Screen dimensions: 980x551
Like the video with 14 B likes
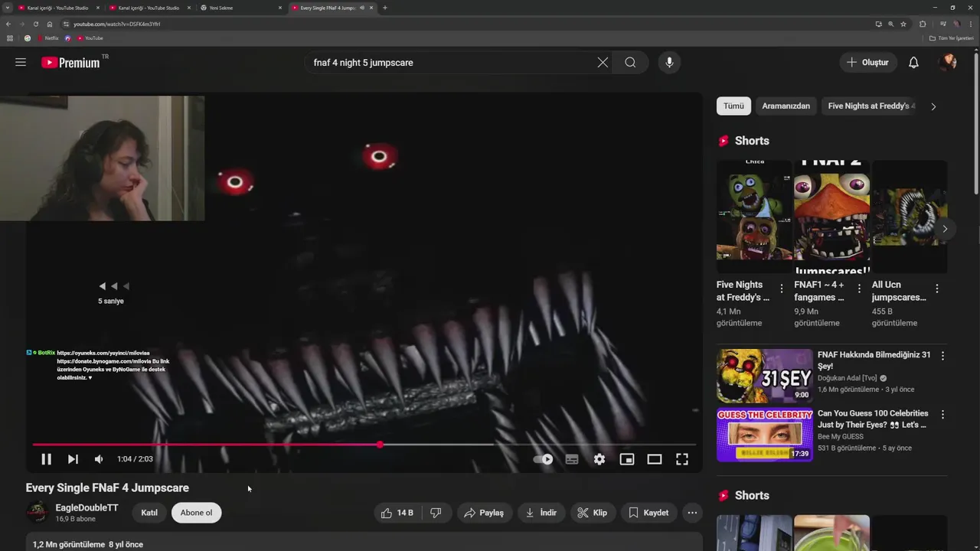click(397, 513)
